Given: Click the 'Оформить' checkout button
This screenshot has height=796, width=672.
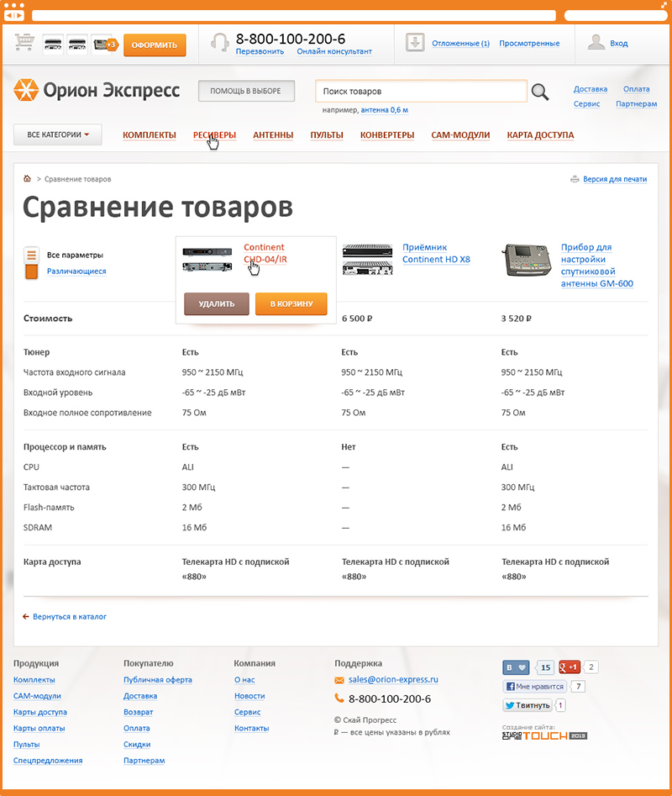Looking at the screenshot, I should click(x=155, y=45).
